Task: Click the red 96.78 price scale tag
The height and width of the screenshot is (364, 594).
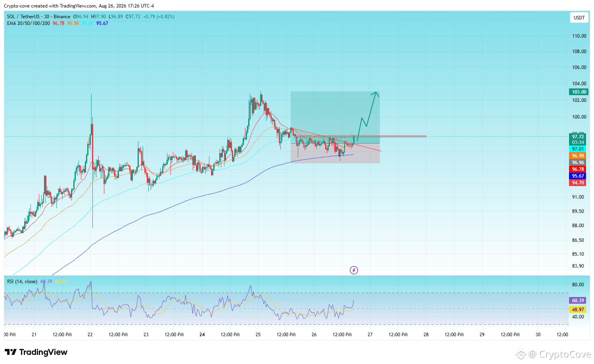Action: tap(578, 169)
